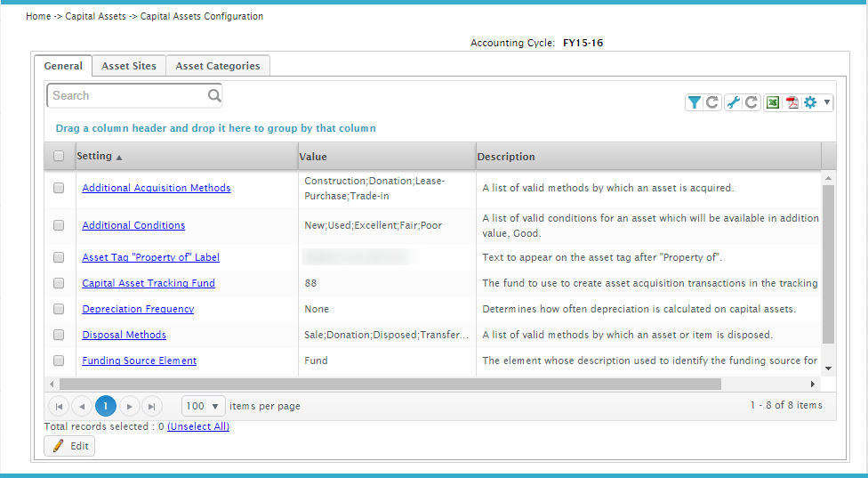Select the Additional Conditions row checkbox

(59, 225)
